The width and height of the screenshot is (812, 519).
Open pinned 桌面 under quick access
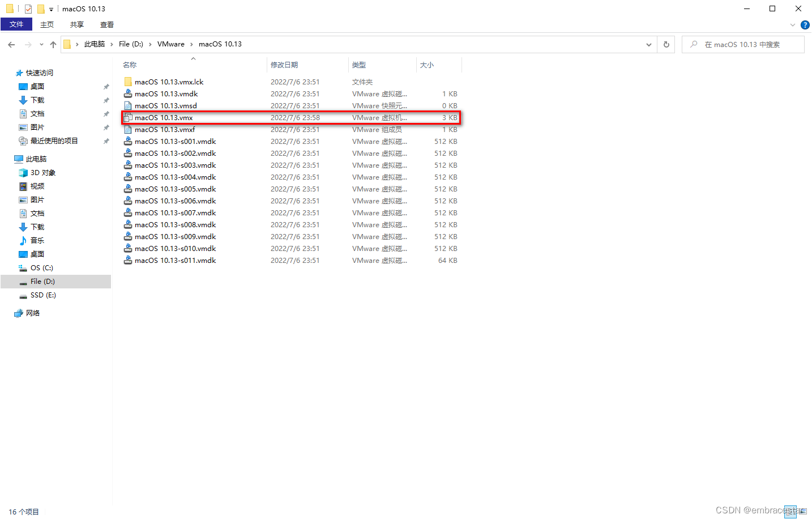[37, 87]
